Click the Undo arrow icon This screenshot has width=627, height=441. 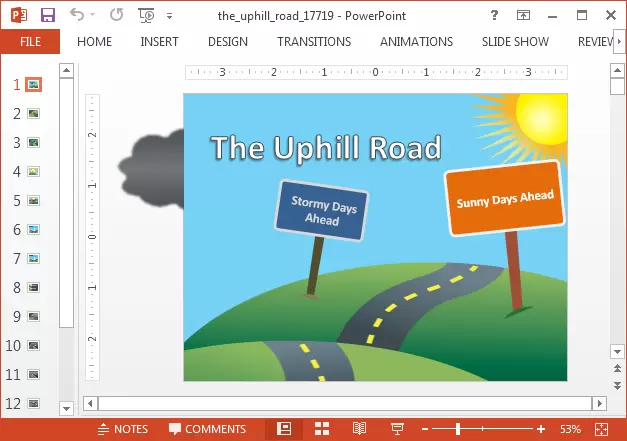(79, 15)
